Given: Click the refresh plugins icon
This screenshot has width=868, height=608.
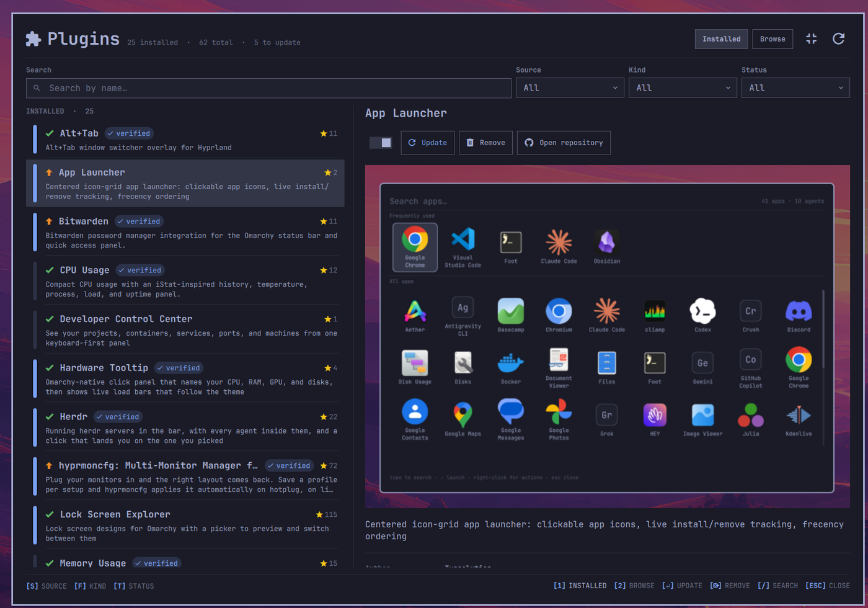Looking at the screenshot, I should (x=838, y=38).
